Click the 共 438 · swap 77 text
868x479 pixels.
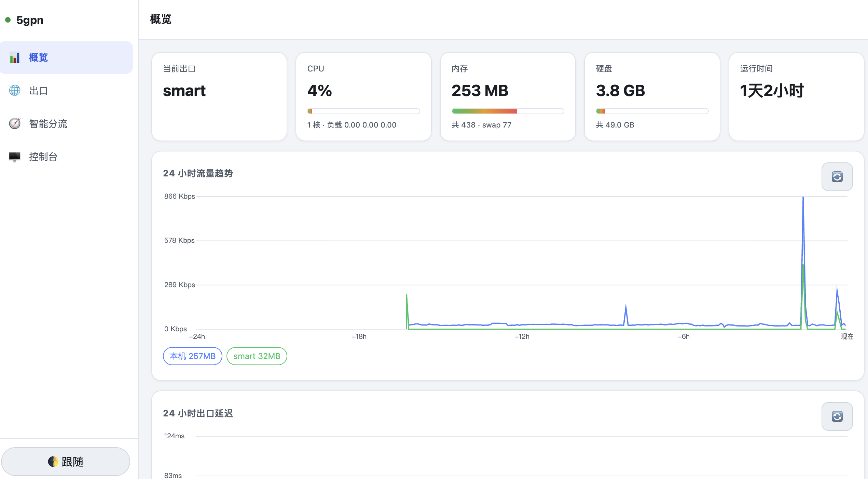point(482,125)
